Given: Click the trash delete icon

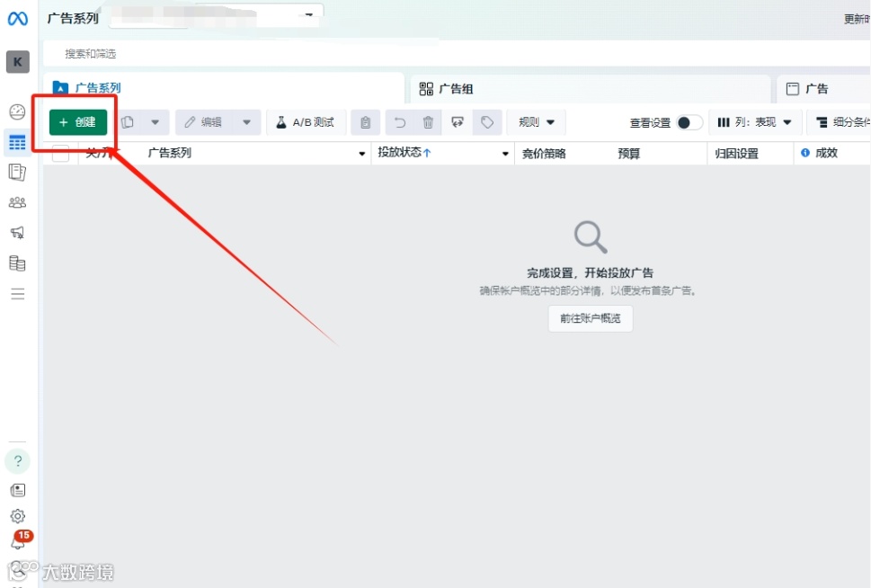Looking at the screenshot, I should tap(428, 122).
